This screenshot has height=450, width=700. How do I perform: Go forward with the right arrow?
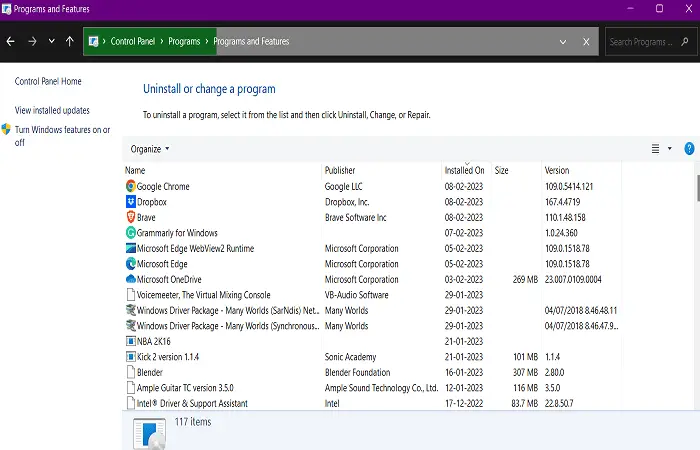point(32,42)
